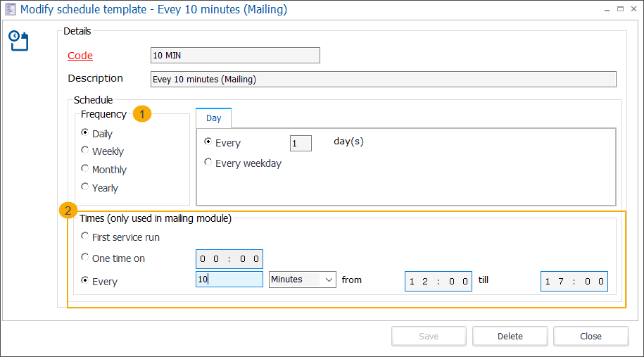Screen dimensions: 644x357
Task: Select the Every interval radio in Times
Action: [x=84, y=280]
